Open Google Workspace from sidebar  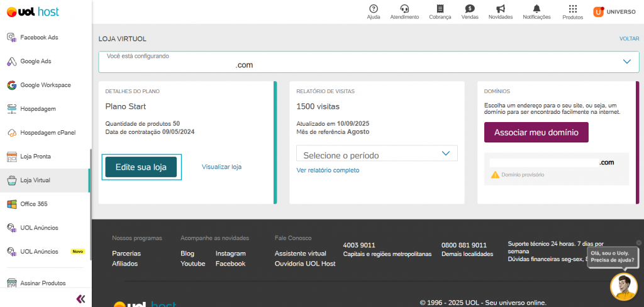coord(45,85)
